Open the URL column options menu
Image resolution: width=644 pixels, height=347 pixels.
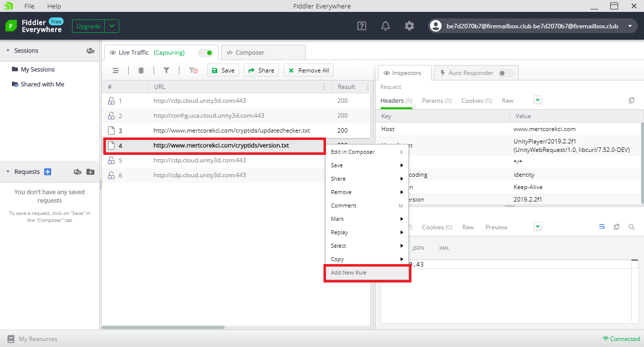(324, 86)
